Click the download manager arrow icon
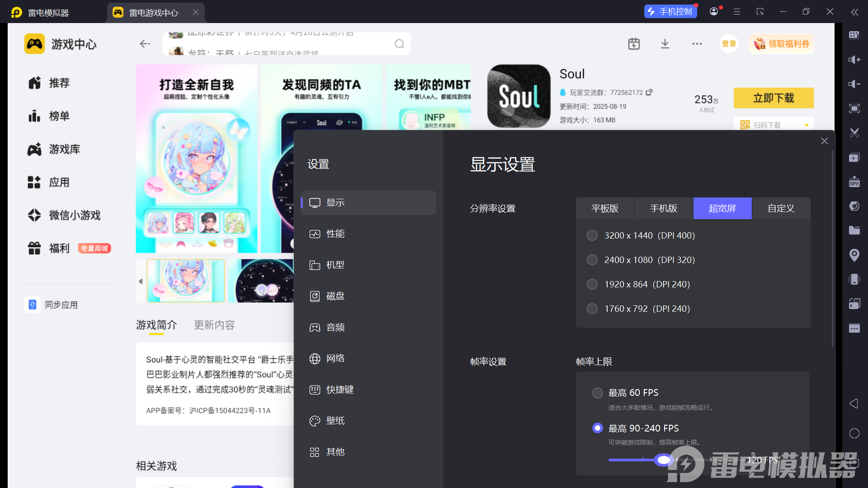Viewport: 868px width, 488px height. pos(665,44)
